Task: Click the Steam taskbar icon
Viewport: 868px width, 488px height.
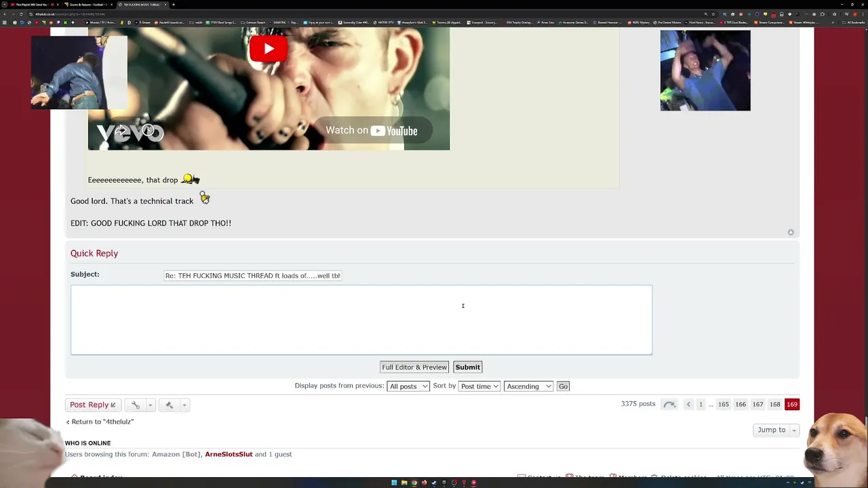Action: [434, 483]
